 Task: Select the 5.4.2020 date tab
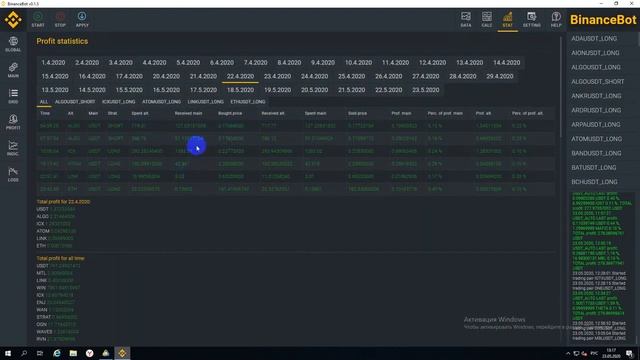[188, 62]
